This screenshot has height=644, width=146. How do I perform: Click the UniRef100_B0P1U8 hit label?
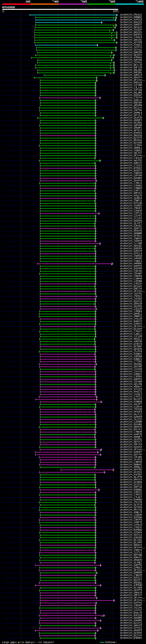131,616
